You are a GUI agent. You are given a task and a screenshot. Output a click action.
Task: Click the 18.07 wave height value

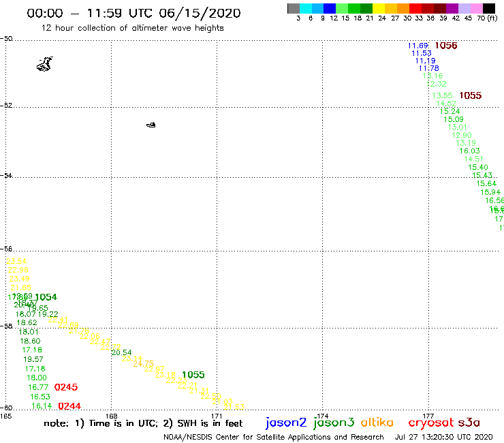tap(25, 314)
